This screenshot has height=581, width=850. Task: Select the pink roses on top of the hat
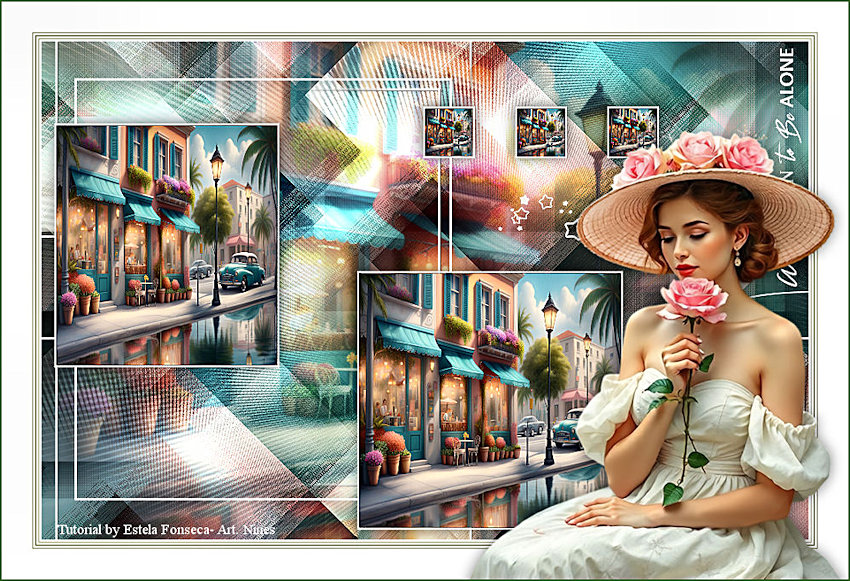pyautogui.click(x=702, y=155)
